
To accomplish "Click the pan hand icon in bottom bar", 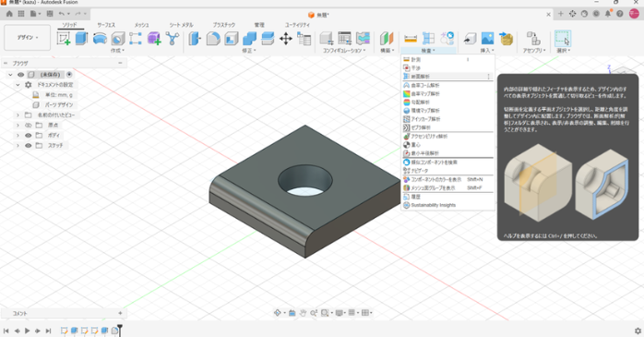I will 303,313.
